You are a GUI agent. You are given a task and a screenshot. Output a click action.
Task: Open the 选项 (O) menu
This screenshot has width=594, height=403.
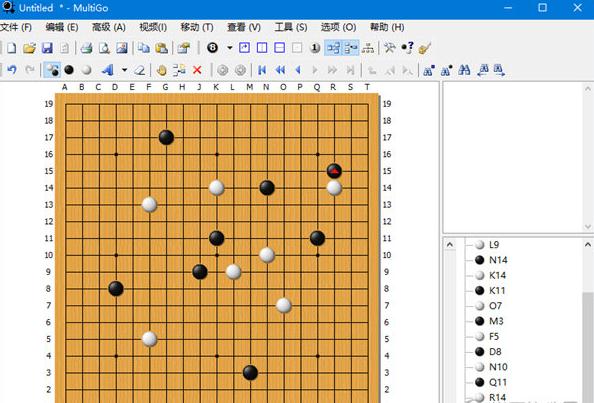pos(338,27)
